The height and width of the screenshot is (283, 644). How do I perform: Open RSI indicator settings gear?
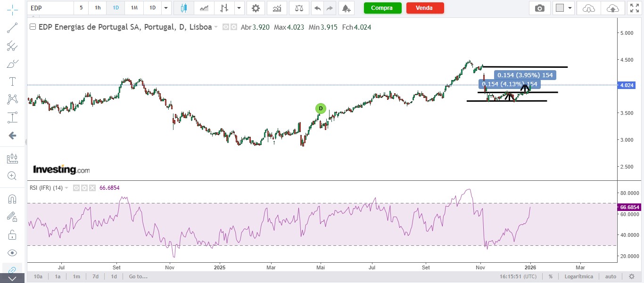[84, 188]
